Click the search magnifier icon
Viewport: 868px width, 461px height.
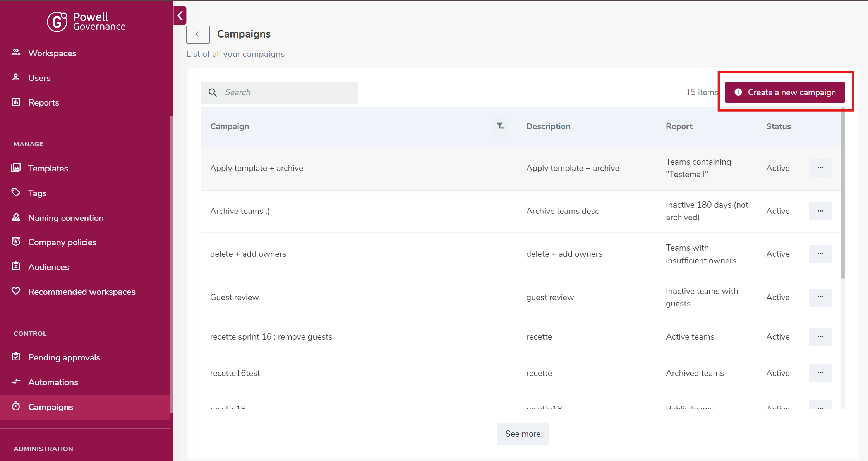point(213,92)
